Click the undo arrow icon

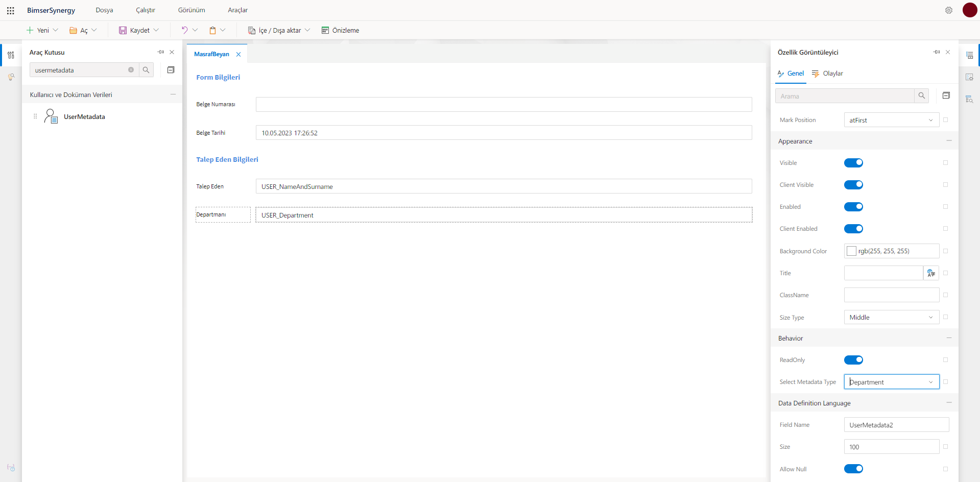pos(184,30)
